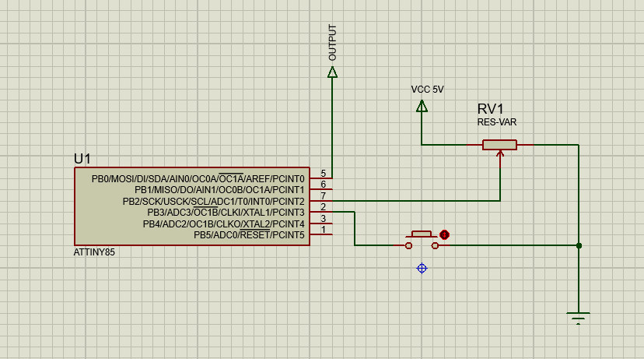This screenshot has width=644, height=359.
Task: Click pin 6 of the ATTINY85
Action: 321,189
